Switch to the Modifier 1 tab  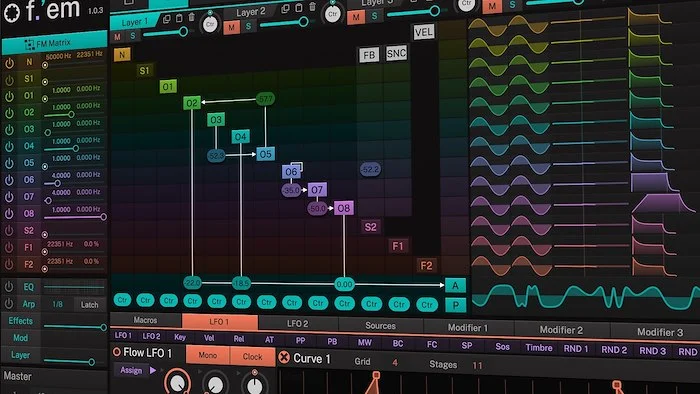(467, 328)
